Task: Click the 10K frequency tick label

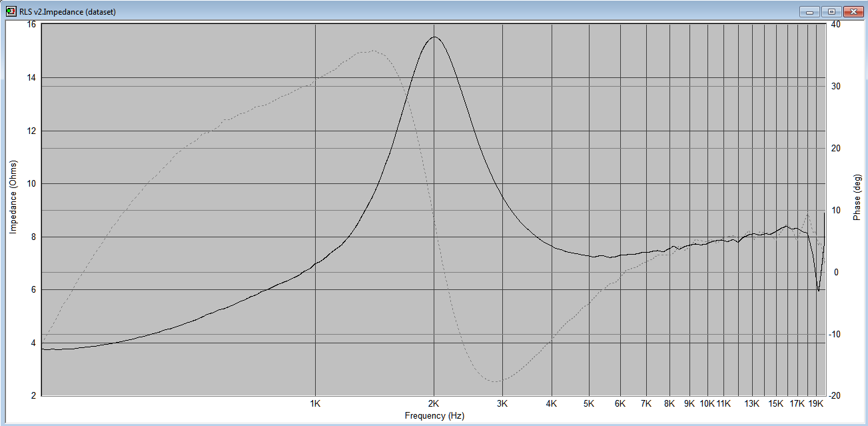Action: (x=707, y=403)
